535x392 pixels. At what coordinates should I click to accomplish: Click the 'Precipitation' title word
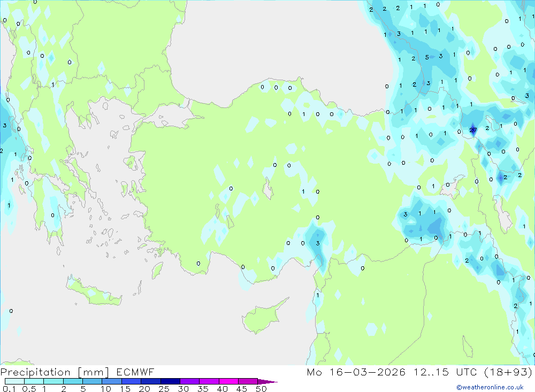coord(35,372)
